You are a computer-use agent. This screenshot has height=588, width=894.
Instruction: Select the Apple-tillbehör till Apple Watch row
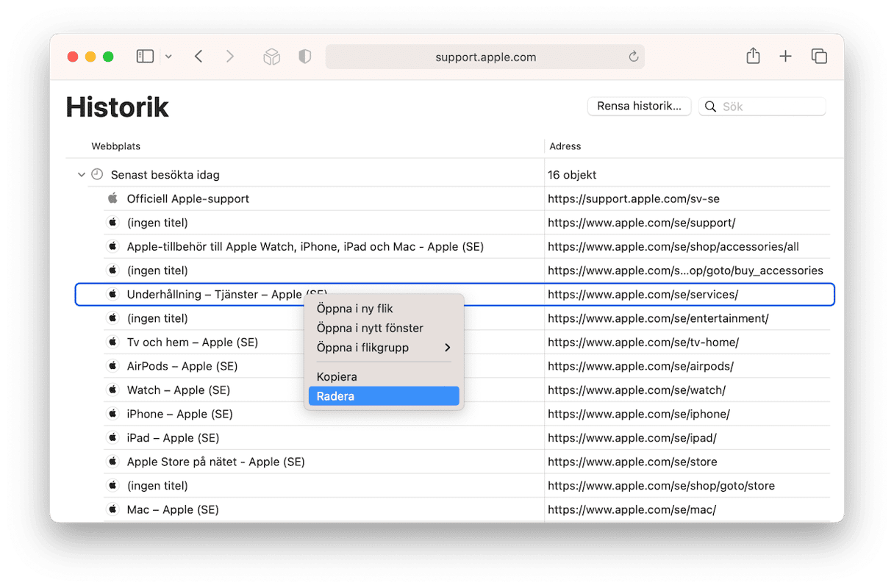[467, 246]
